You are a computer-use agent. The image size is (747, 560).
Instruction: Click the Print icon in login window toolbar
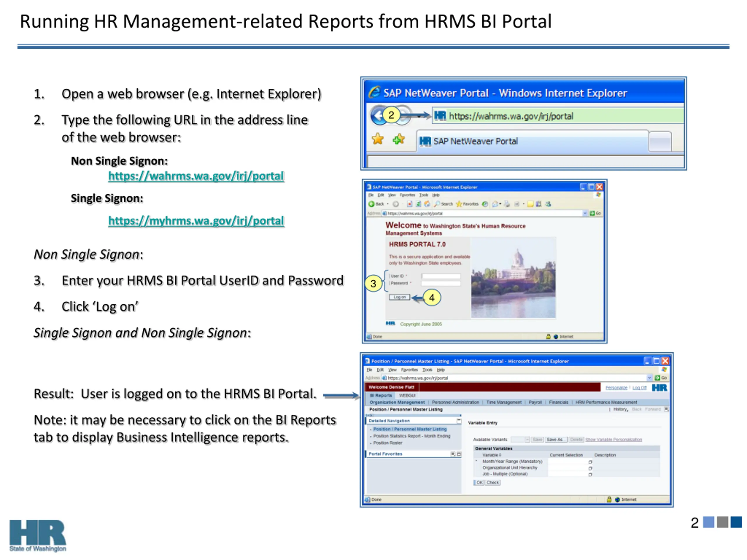click(x=507, y=204)
